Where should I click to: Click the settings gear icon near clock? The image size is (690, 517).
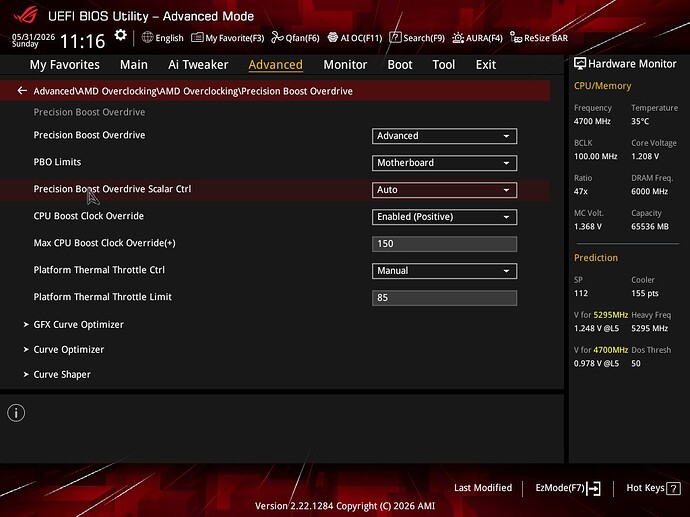[x=120, y=35]
